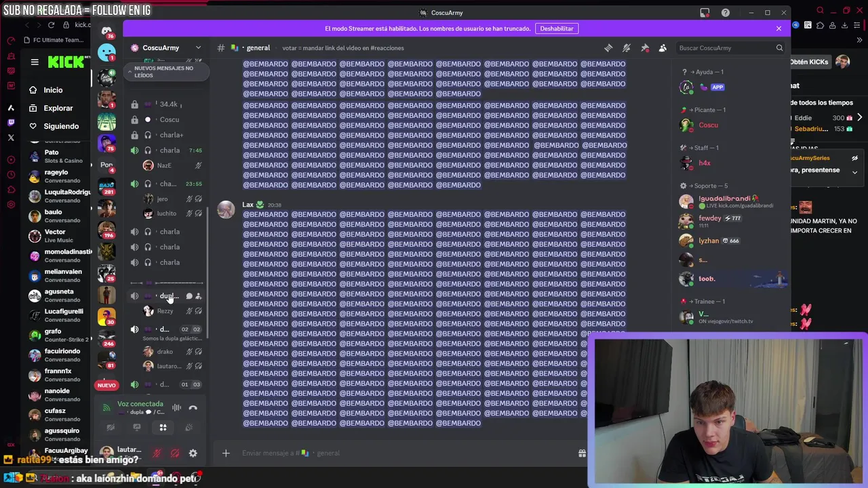
Task: Open Explorar in Kick sidebar
Action: pyautogui.click(x=58, y=108)
